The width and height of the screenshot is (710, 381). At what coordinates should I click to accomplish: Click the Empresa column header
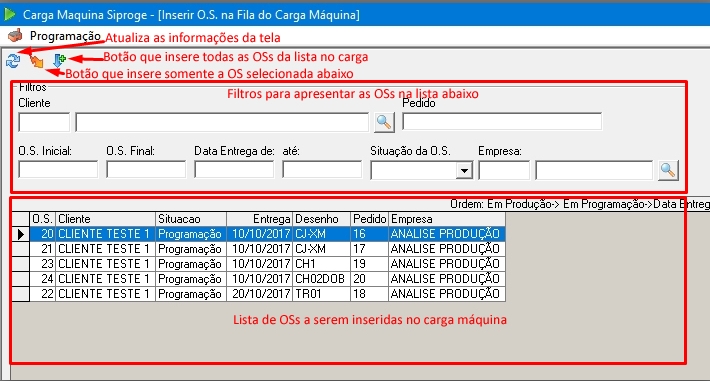447,219
